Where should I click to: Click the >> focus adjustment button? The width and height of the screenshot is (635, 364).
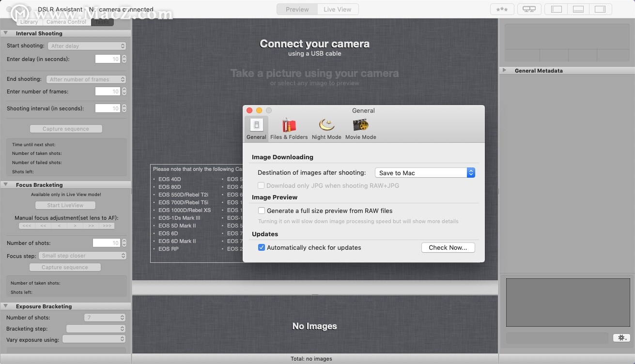coord(91,226)
